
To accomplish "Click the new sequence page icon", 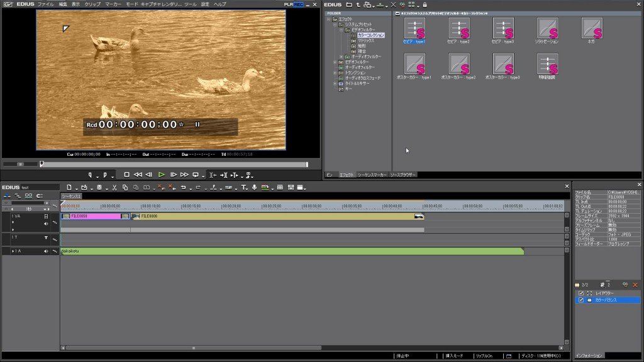I will (x=69, y=187).
